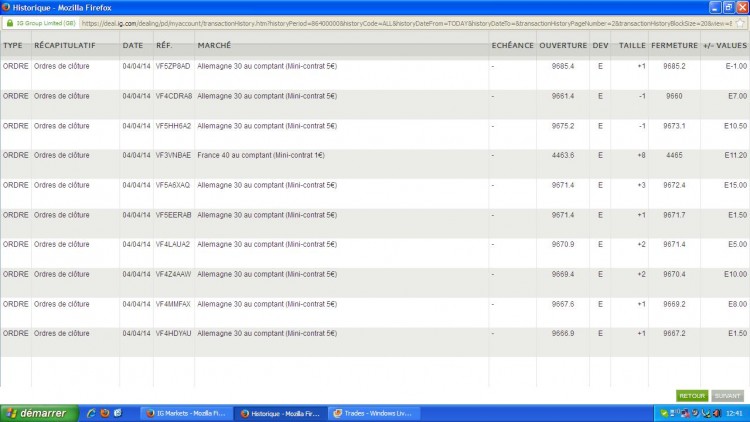Screen dimensions: 750x422
Task: Click the IG Group Limited site identity lock
Action: 10,23
